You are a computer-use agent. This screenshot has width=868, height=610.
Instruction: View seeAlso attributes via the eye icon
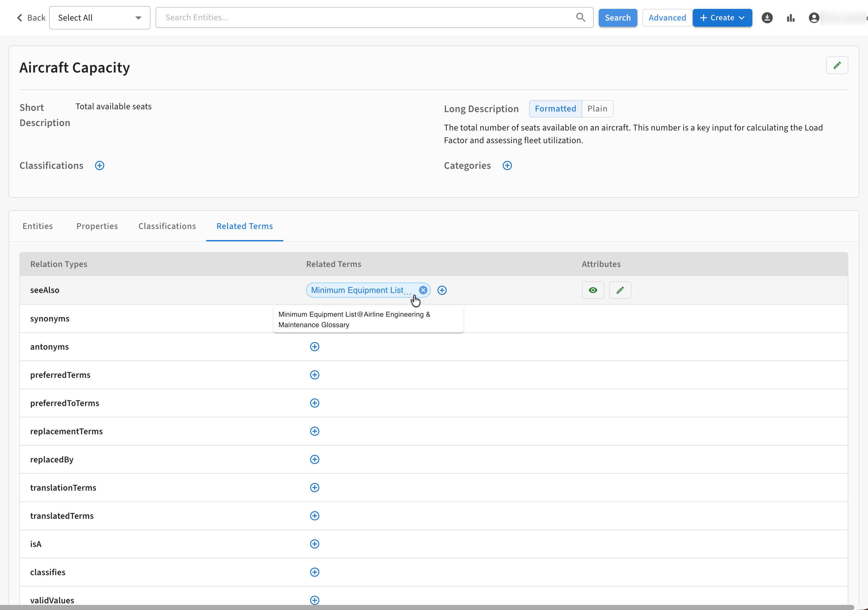point(593,290)
